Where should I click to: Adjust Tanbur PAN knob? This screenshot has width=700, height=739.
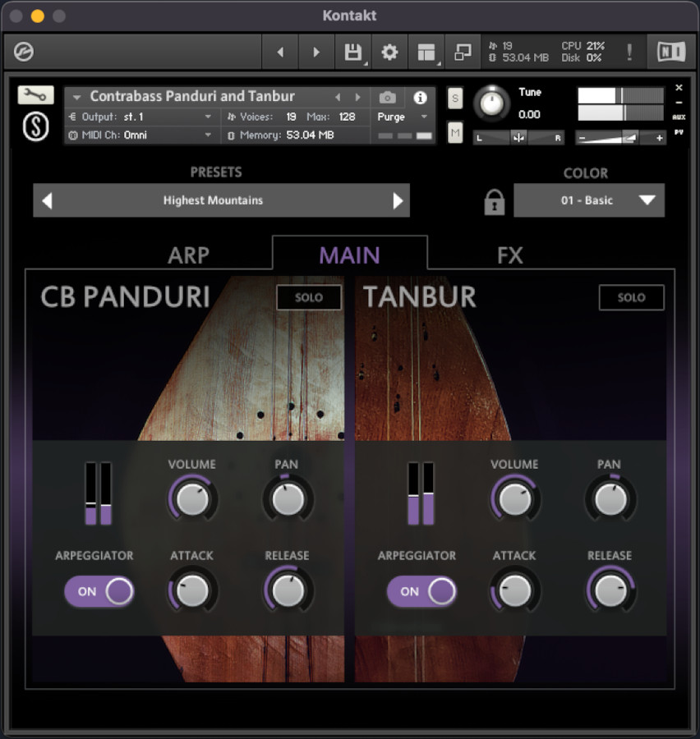(x=610, y=499)
